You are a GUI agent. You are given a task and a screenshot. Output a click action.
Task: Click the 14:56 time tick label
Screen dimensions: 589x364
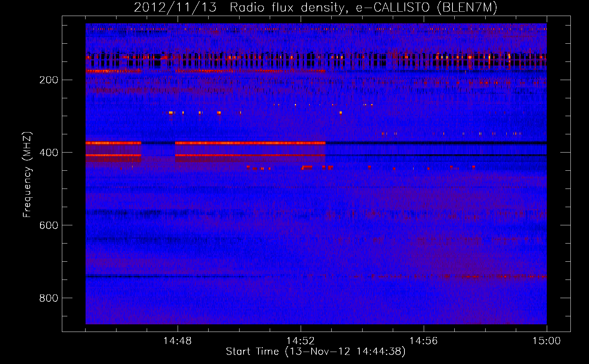(x=424, y=341)
